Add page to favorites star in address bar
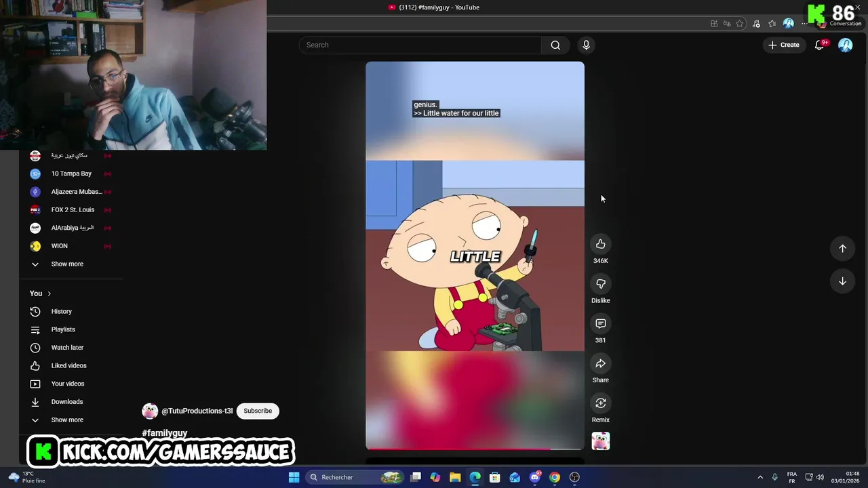 point(740,24)
